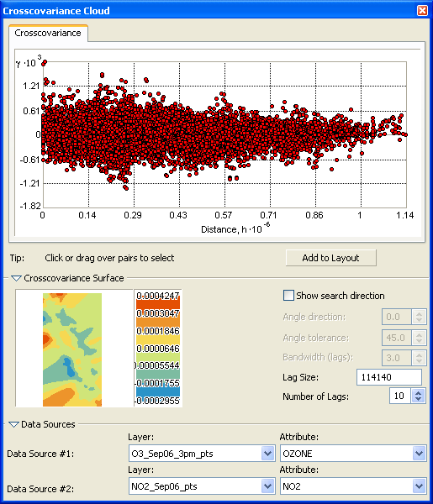This screenshot has height=504, width=433.
Task: Increase Number of Lags with up arrow
Action: pos(418,392)
